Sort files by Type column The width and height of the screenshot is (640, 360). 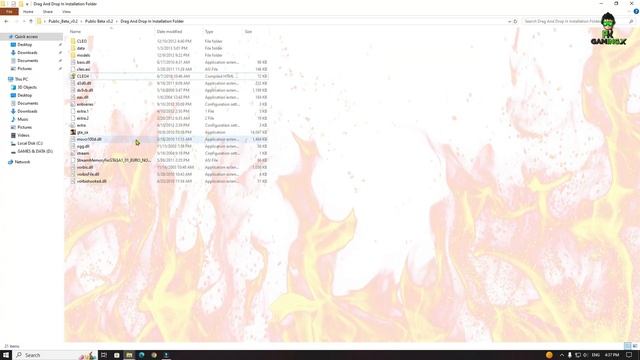(x=209, y=31)
